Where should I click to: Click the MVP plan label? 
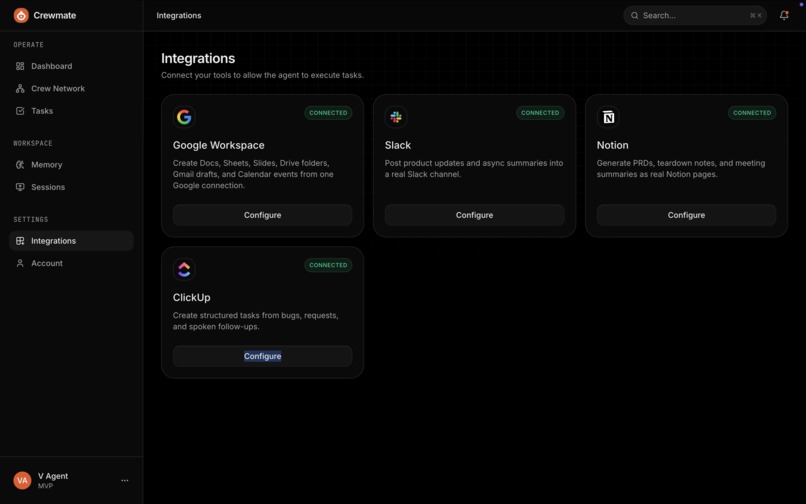point(45,486)
